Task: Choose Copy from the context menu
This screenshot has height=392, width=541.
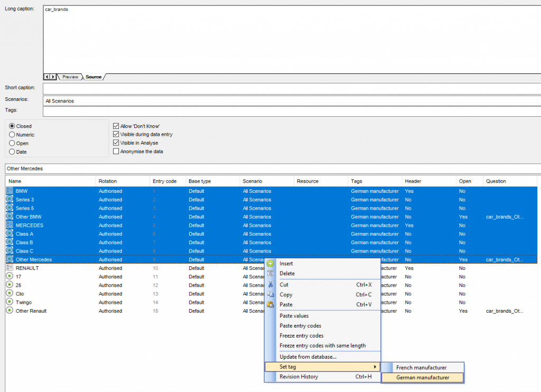Action: [323, 295]
